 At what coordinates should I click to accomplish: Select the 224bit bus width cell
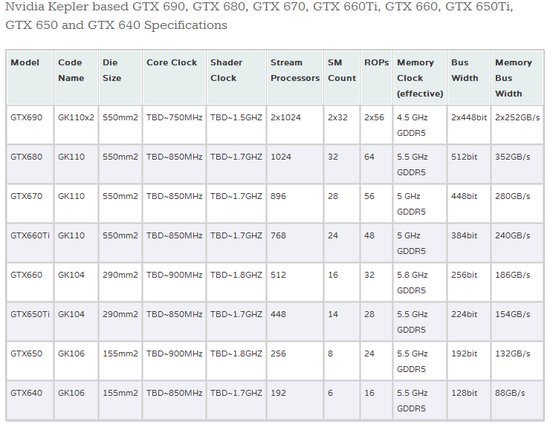469,321
